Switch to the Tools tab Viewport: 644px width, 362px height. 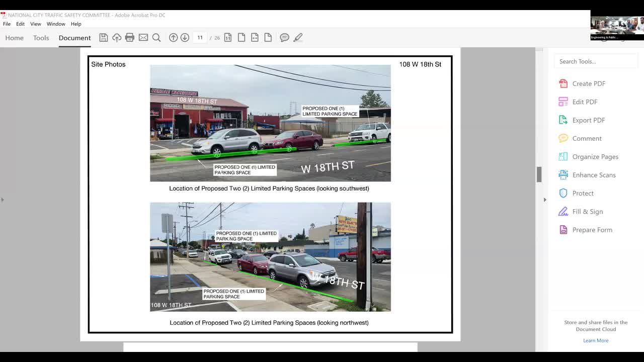coord(41,38)
